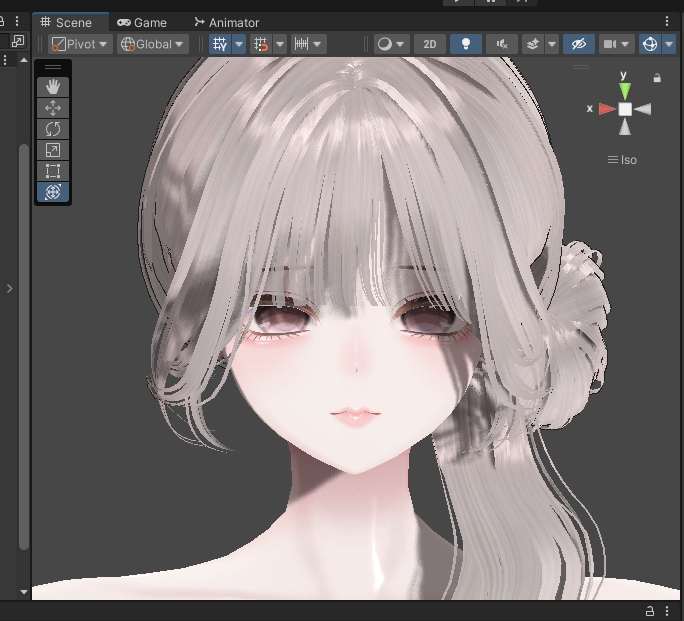The image size is (684, 621).
Task: Select the combined Transform tool
Action: pyautogui.click(x=53, y=192)
